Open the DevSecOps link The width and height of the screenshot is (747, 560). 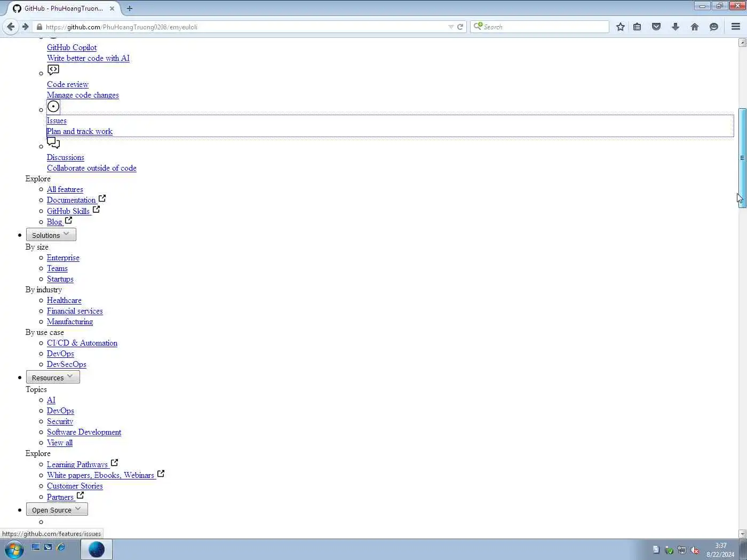pyautogui.click(x=66, y=364)
